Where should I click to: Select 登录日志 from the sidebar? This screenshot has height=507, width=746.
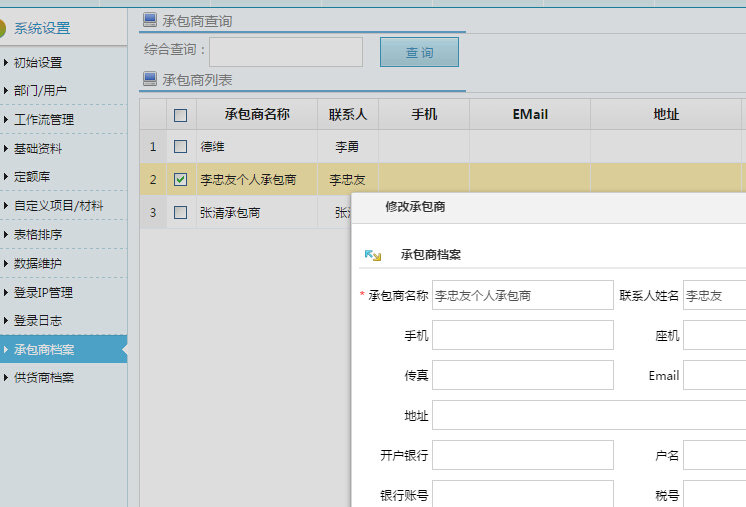pos(37,321)
